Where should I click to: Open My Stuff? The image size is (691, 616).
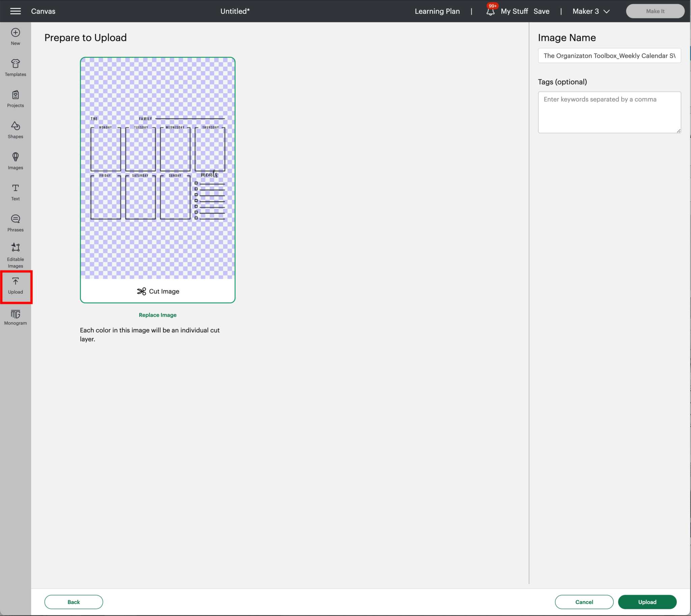(514, 11)
